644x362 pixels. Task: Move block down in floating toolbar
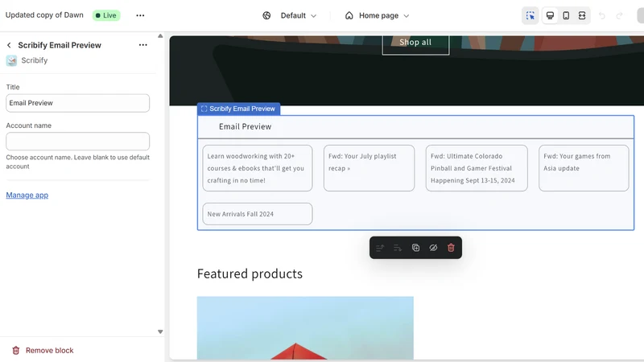click(398, 248)
